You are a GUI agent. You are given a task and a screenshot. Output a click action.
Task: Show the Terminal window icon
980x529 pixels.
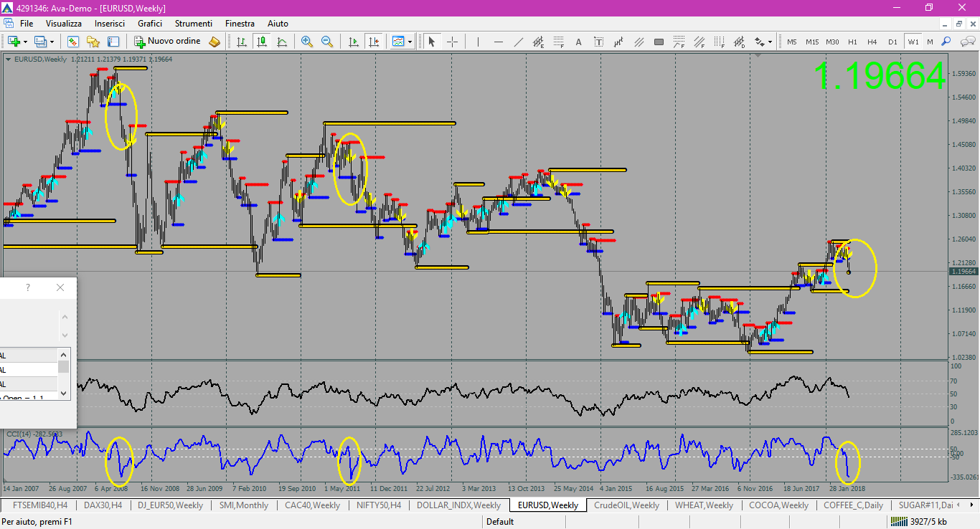click(113, 42)
